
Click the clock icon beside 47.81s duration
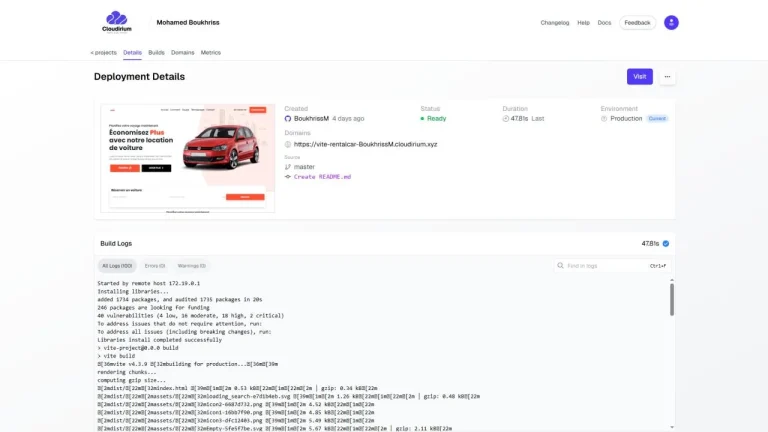505,119
